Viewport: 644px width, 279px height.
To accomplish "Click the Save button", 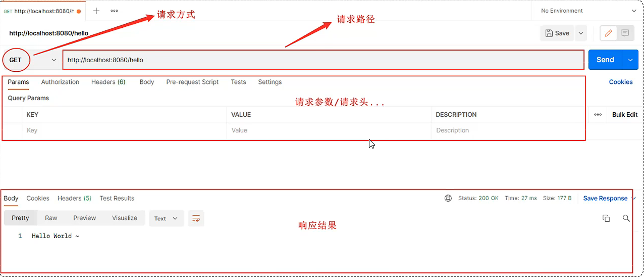I will [558, 33].
